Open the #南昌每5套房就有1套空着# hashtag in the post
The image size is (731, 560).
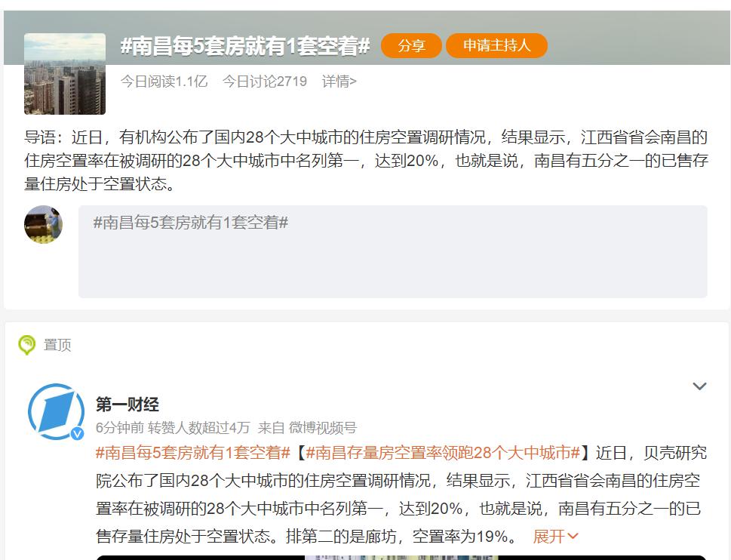coord(193,453)
